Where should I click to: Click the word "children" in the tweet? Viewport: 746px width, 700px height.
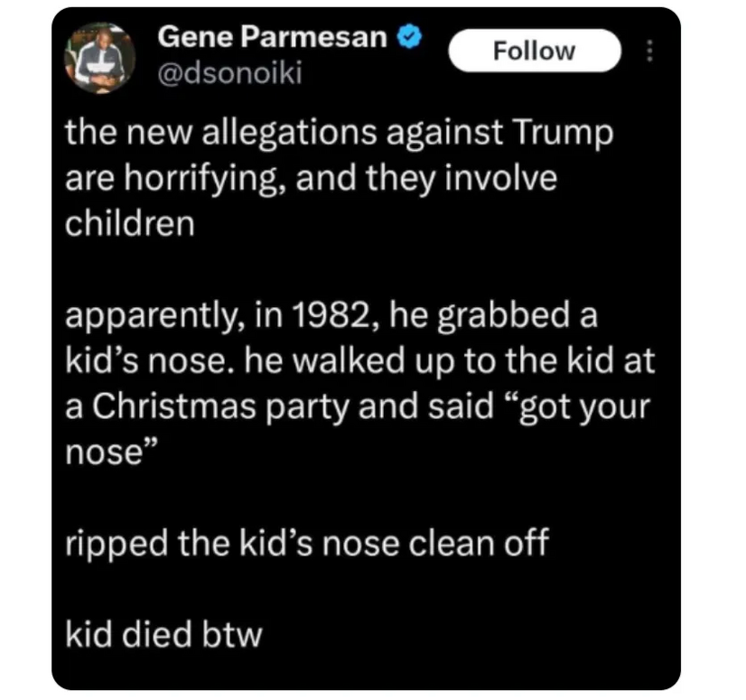129,223
